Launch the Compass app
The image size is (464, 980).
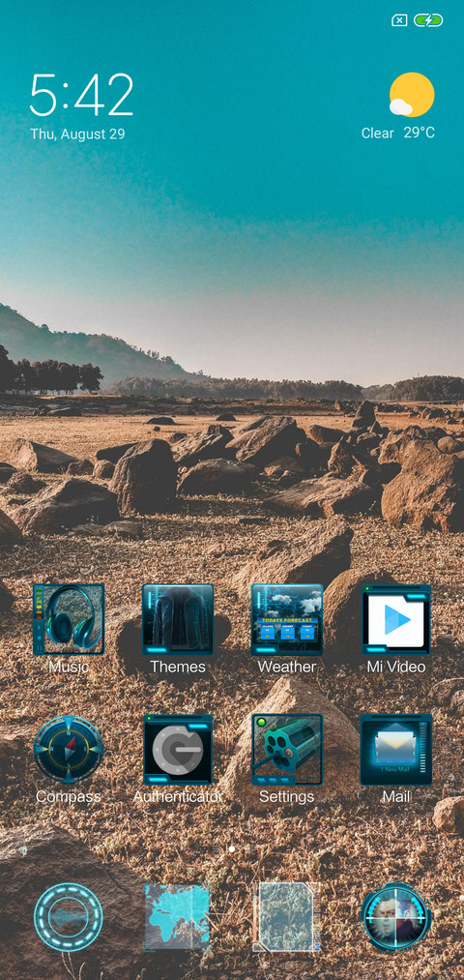click(x=69, y=750)
